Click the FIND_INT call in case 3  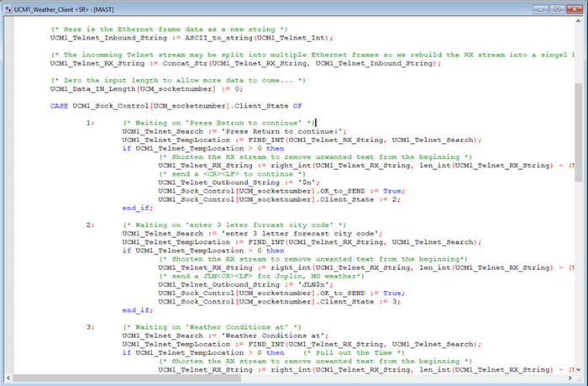[x=364, y=344]
